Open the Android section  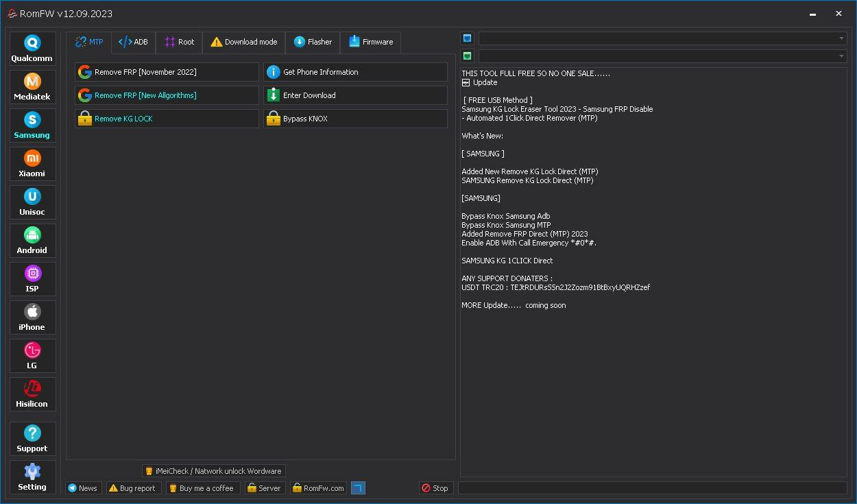pos(32,241)
